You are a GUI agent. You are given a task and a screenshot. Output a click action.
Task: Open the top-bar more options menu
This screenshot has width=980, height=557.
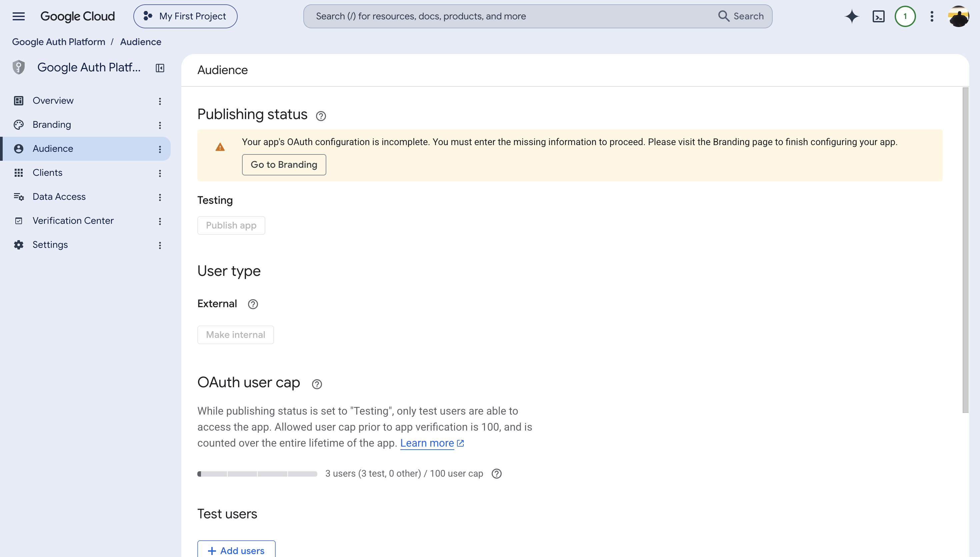(932, 16)
